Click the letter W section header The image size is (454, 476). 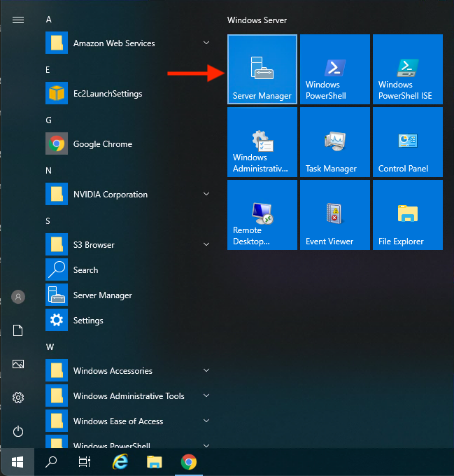(x=50, y=347)
